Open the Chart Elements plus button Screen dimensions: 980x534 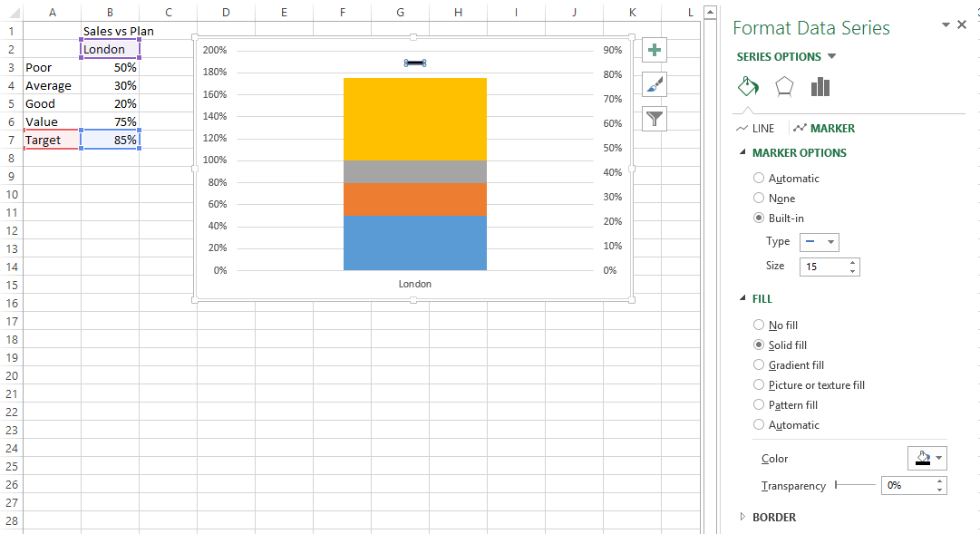point(655,50)
